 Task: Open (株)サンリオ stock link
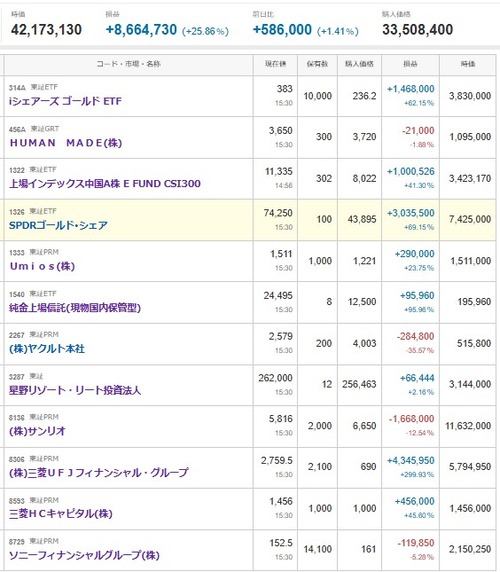click(37, 431)
